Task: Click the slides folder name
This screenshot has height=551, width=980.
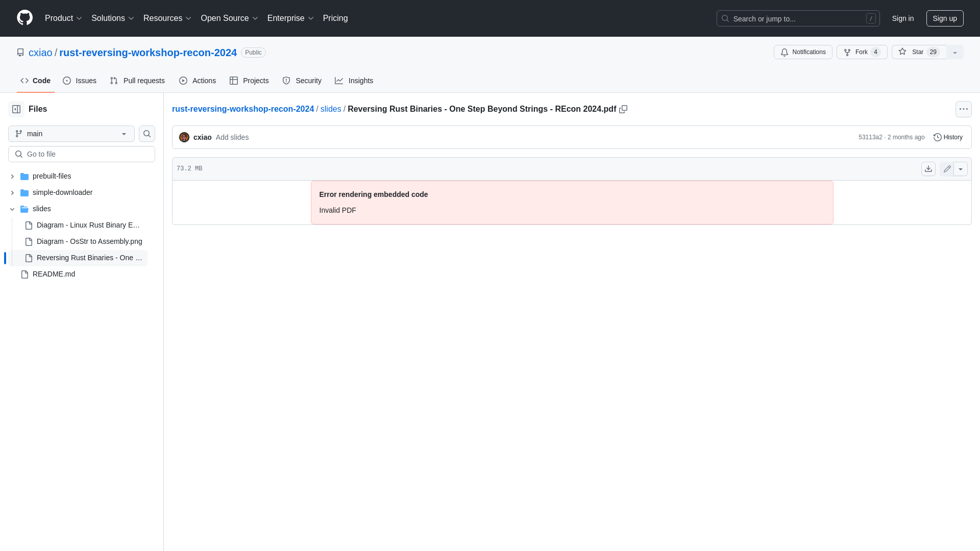Action: [x=42, y=209]
